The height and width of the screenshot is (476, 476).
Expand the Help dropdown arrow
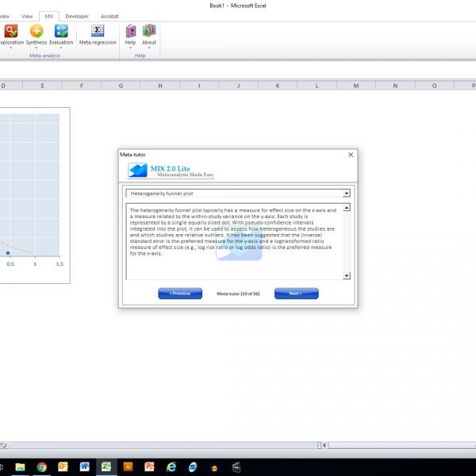click(131, 48)
